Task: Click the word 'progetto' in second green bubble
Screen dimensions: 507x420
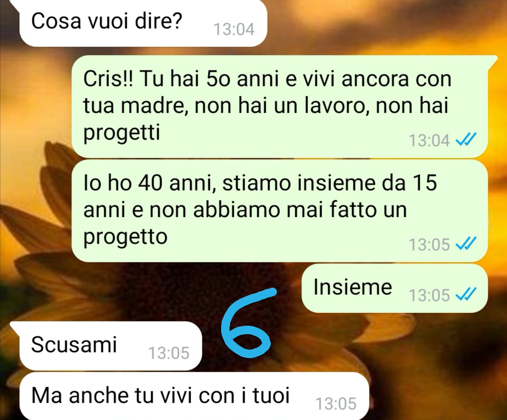Action: tap(125, 237)
